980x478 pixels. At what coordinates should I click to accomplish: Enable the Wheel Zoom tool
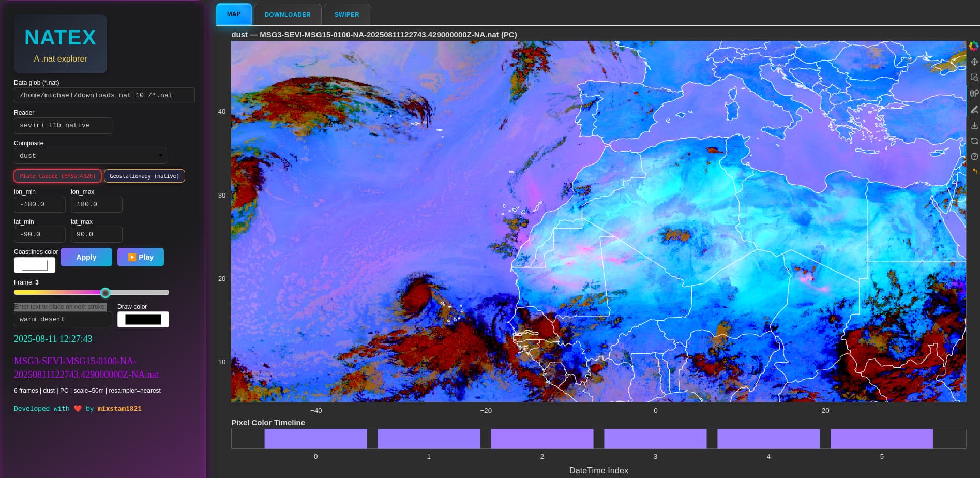coord(974,94)
